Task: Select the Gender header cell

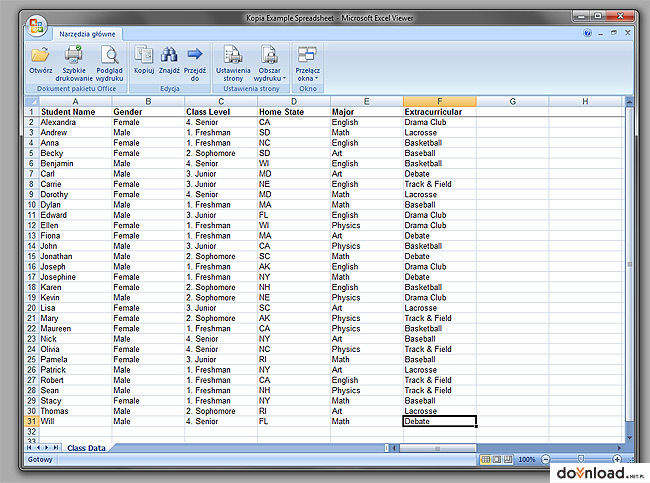Action: coord(148,112)
